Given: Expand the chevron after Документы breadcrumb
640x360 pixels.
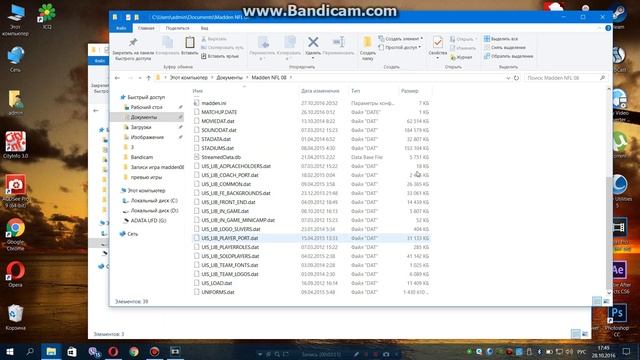Looking at the screenshot, I should coord(247,78).
